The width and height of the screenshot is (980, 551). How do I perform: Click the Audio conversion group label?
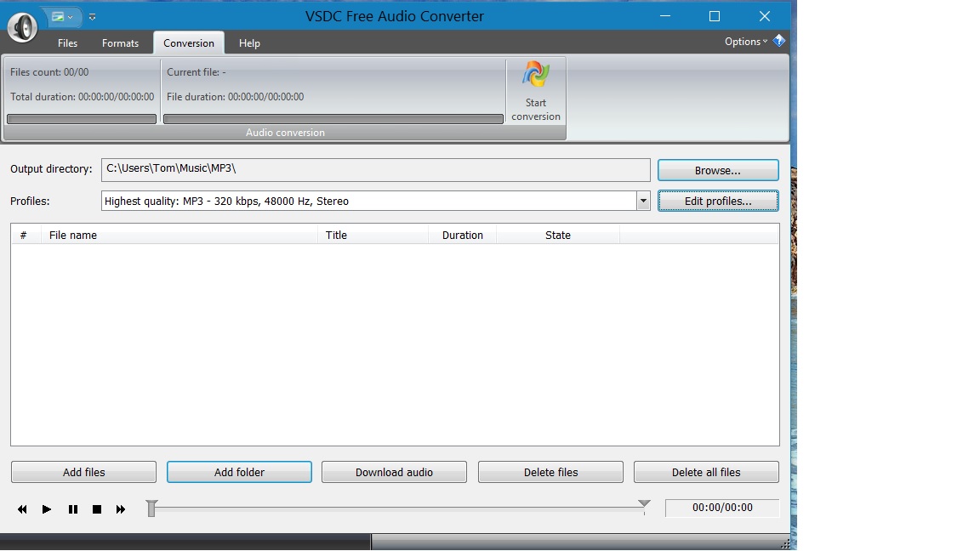(285, 133)
